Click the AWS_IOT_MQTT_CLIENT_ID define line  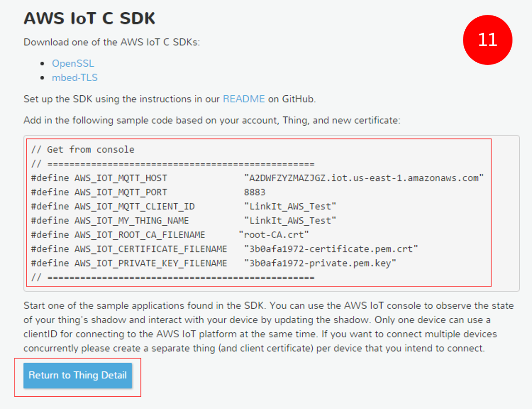(183, 207)
